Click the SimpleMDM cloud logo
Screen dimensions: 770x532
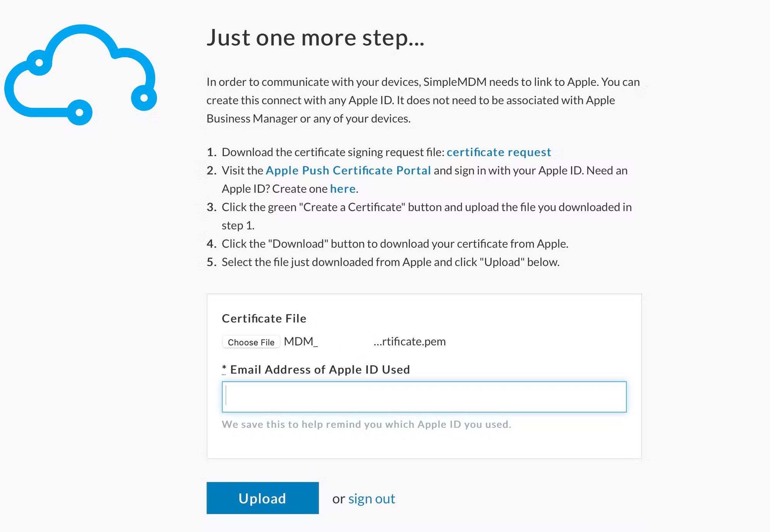[x=80, y=75]
